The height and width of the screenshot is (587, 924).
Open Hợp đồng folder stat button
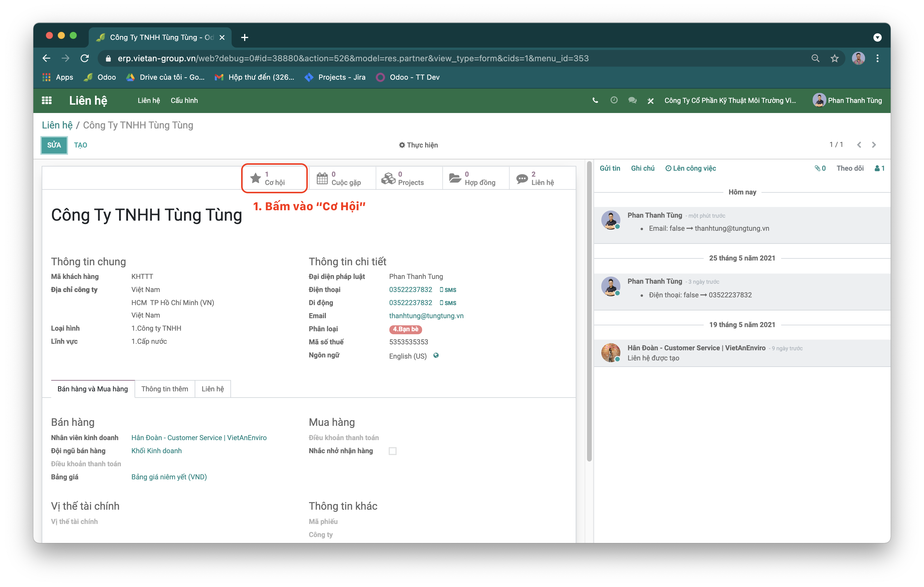475,178
